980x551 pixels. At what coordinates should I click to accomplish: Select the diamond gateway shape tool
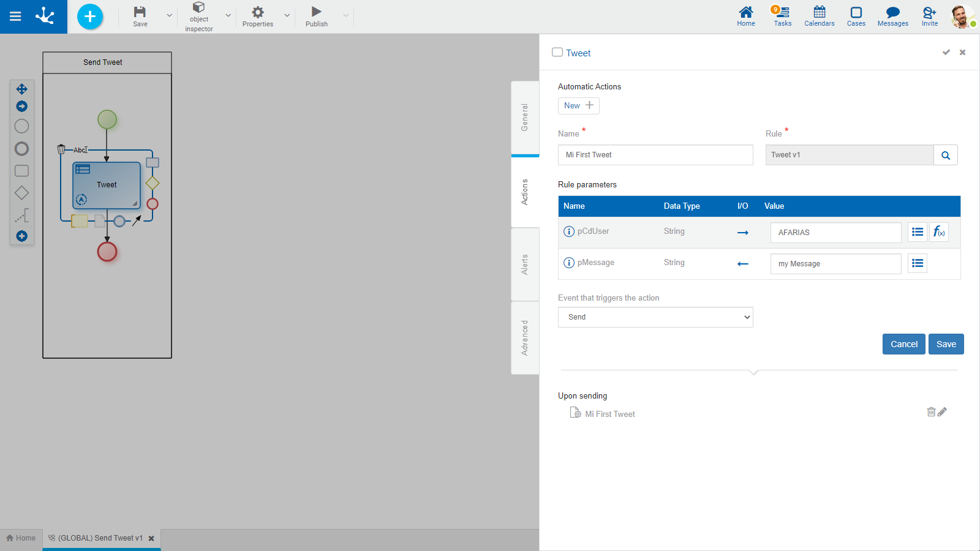21,193
